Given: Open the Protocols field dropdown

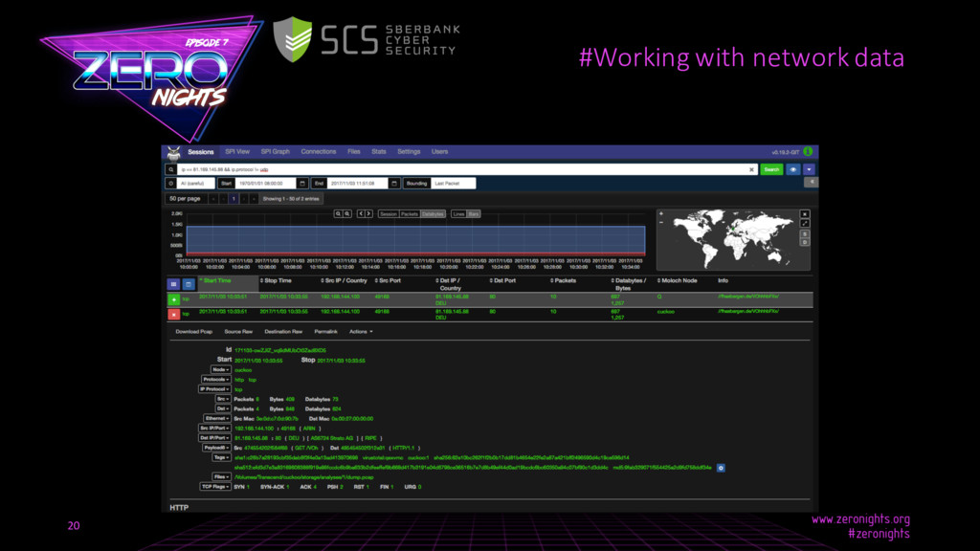Looking at the screenshot, I should (x=215, y=379).
